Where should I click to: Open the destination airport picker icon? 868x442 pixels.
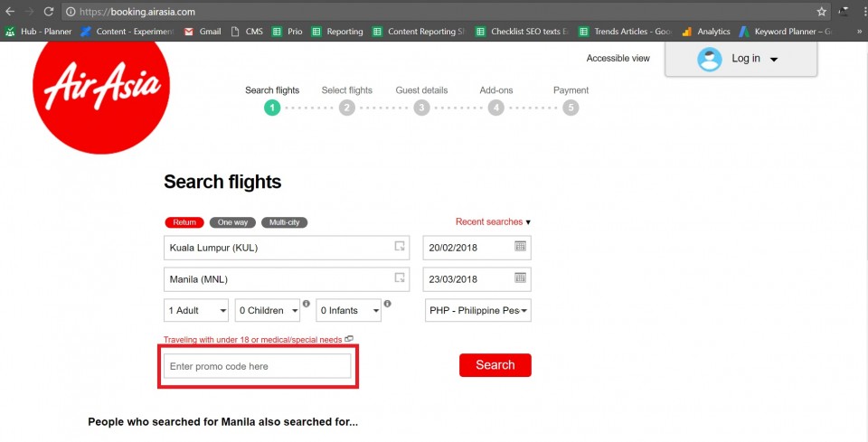coord(399,277)
